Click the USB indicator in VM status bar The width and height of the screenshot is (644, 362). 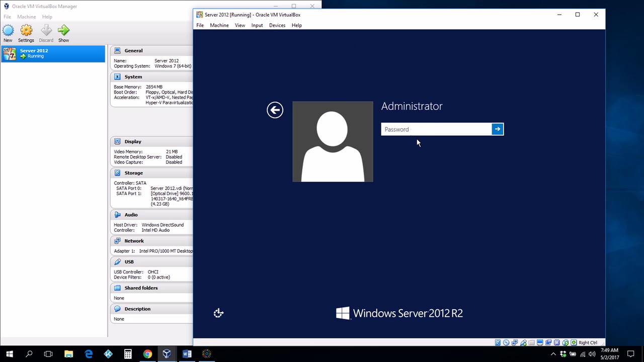coord(523,342)
